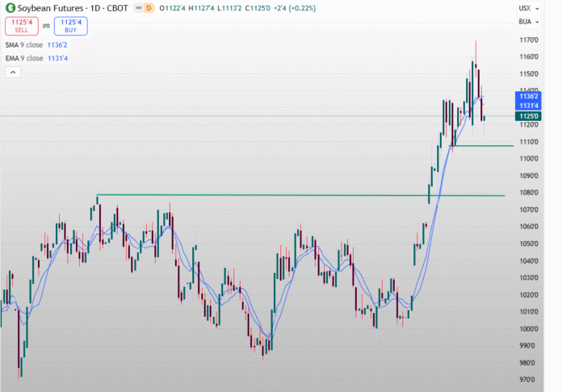Screen dimensions: 562x392
Task: Click the 1000'0 level on the price axis
Action: [528, 328]
